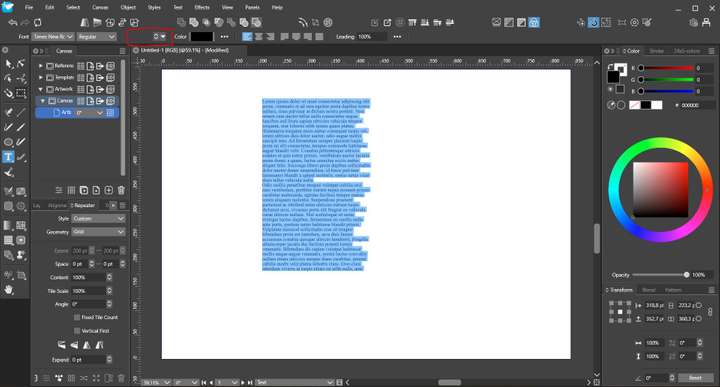This screenshot has height=387, width=720.
Task: Click the app logo icon
Action: (8, 7)
